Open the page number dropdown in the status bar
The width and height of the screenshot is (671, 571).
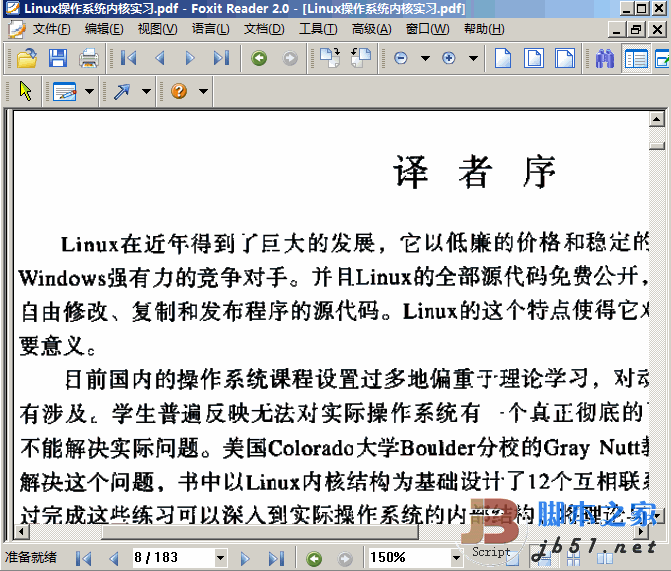point(221,558)
